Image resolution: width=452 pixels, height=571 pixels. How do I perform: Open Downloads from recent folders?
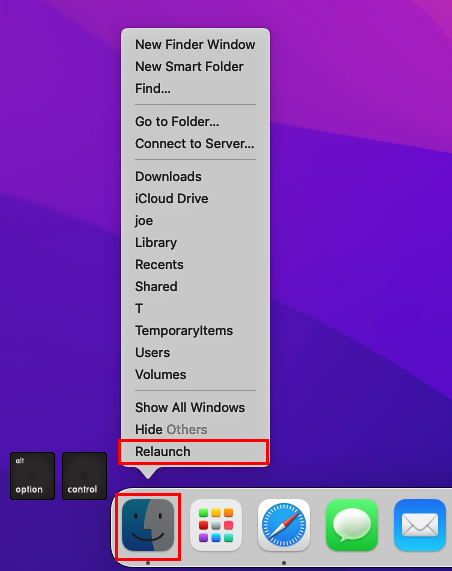point(195,177)
